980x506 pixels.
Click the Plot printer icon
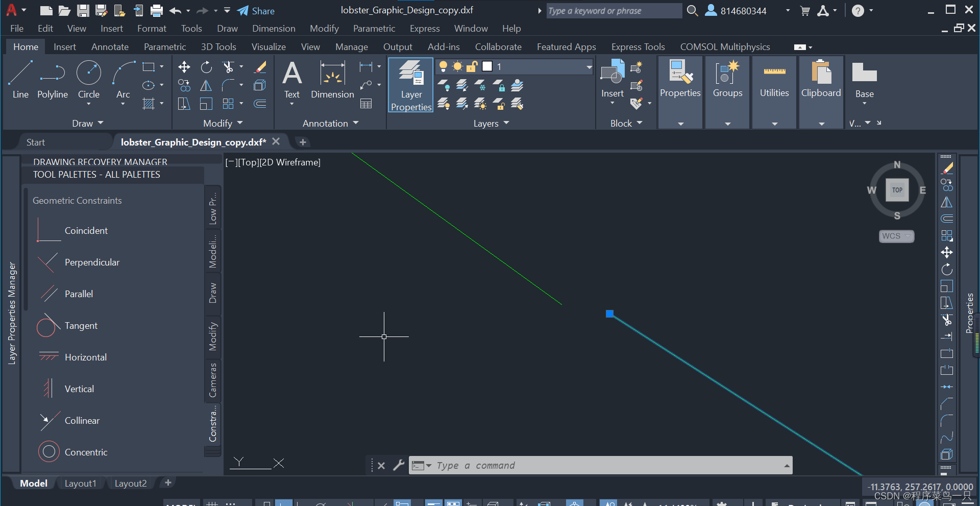(157, 11)
